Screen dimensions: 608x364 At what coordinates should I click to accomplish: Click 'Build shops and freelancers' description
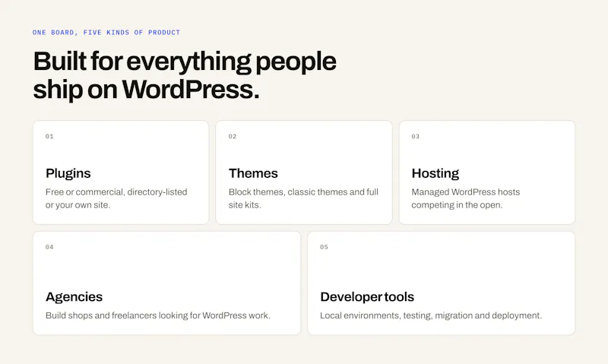(x=158, y=315)
